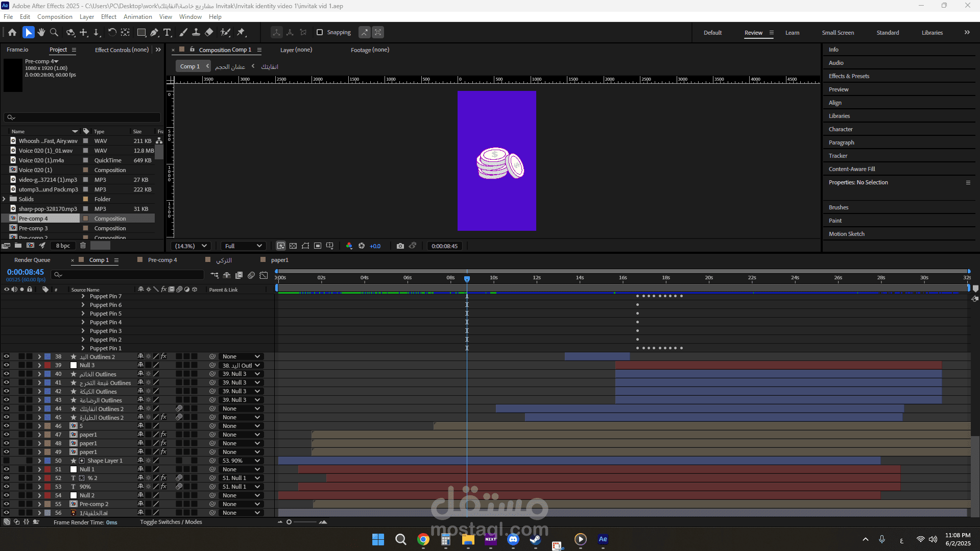Image resolution: width=980 pixels, height=551 pixels.
Task: Click the current time display 0:00:08:45
Action: [26, 272]
